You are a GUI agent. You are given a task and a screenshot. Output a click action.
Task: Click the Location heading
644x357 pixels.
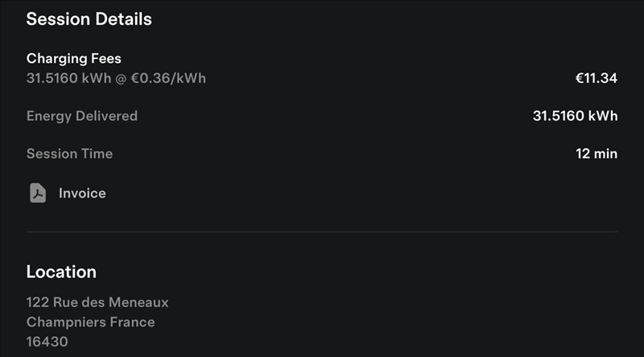[61, 272]
